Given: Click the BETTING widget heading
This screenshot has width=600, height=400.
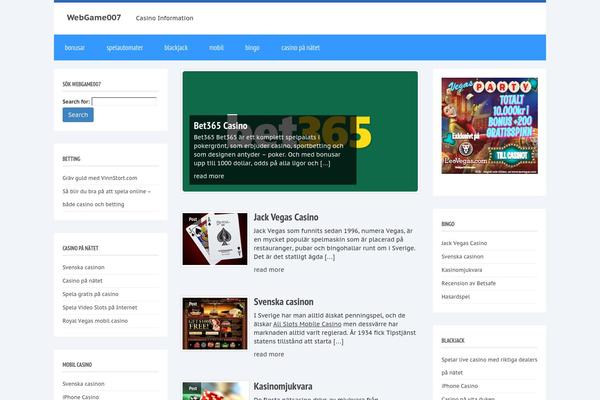Looking at the screenshot, I should point(72,158).
